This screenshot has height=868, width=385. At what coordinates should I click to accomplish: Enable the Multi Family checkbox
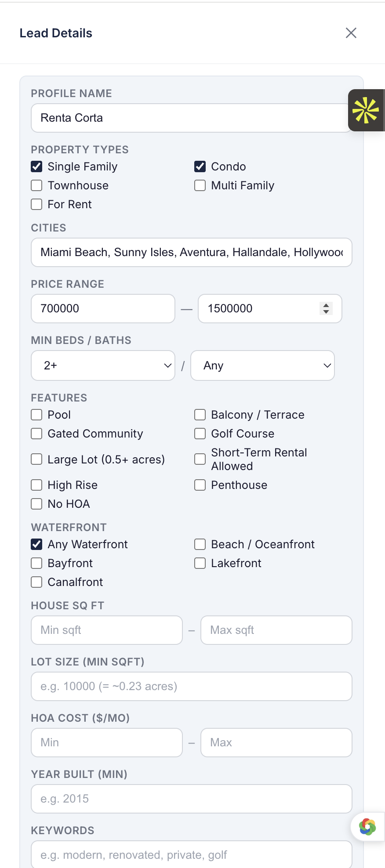tap(200, 185)
